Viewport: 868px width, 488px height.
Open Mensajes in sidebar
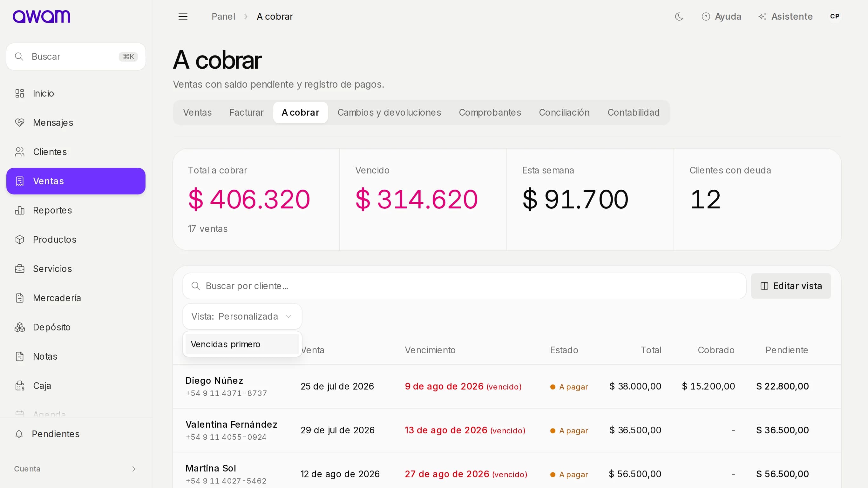pos(76,123)
